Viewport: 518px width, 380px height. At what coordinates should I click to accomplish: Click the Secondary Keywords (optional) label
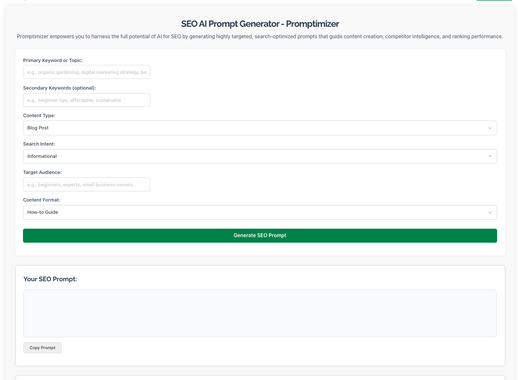59,88
